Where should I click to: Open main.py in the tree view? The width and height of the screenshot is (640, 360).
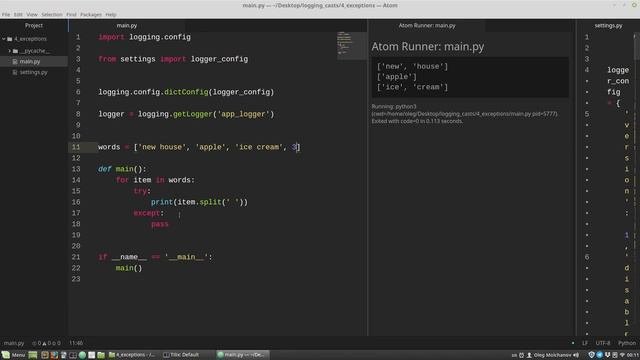pyautogui.click(x=30, y=62)
